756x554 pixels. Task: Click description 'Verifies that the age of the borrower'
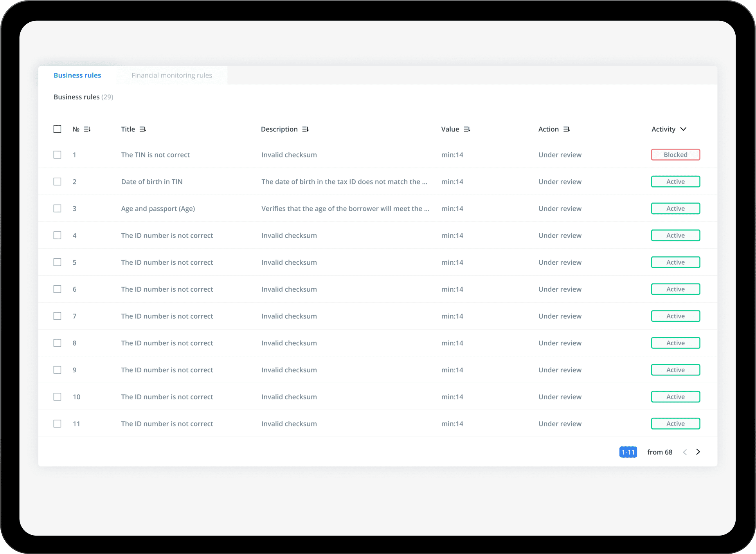(346, 209)
